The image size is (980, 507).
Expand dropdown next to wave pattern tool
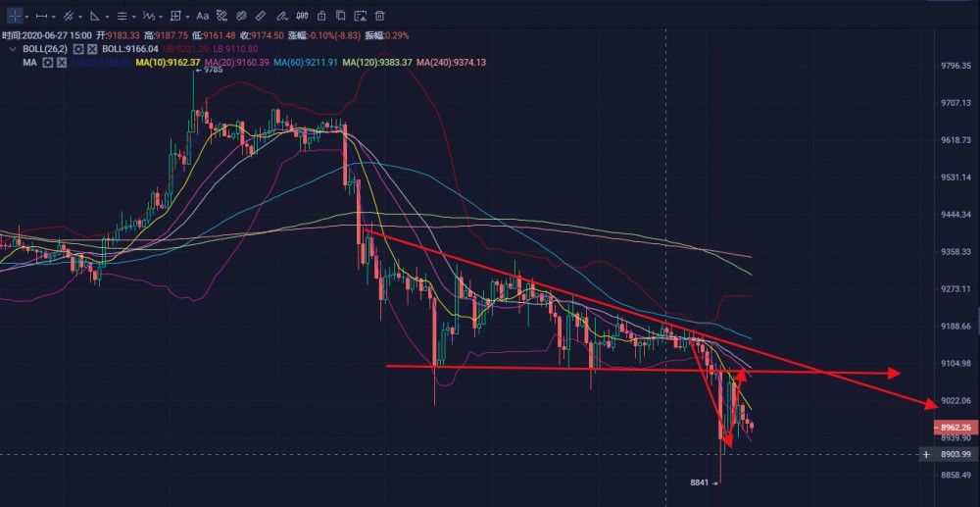click(x=161, y=17)
